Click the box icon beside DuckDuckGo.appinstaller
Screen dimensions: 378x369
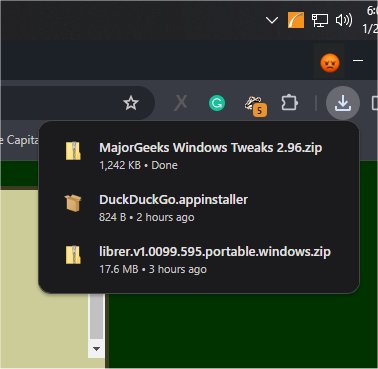73,203
